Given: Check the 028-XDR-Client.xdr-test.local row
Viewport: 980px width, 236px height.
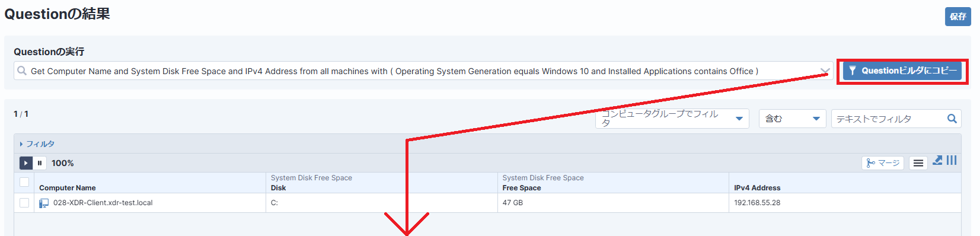Looking at the screenshot, I should [24, 203].
